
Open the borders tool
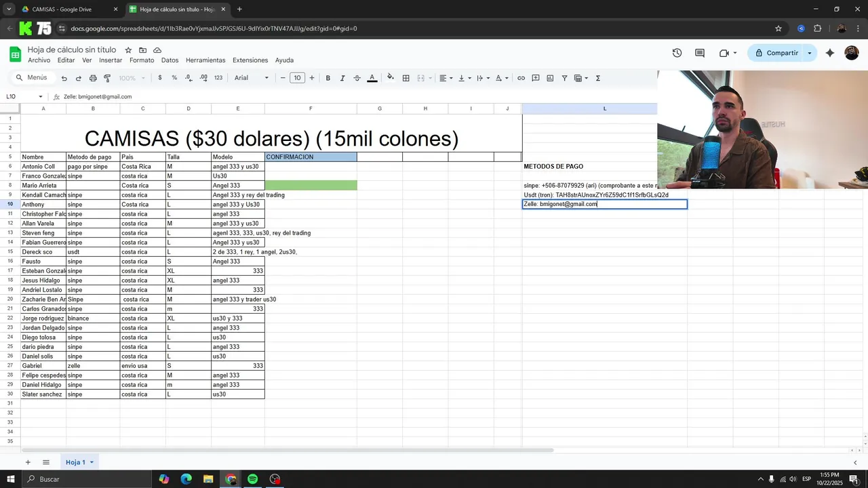click(406, 78)
